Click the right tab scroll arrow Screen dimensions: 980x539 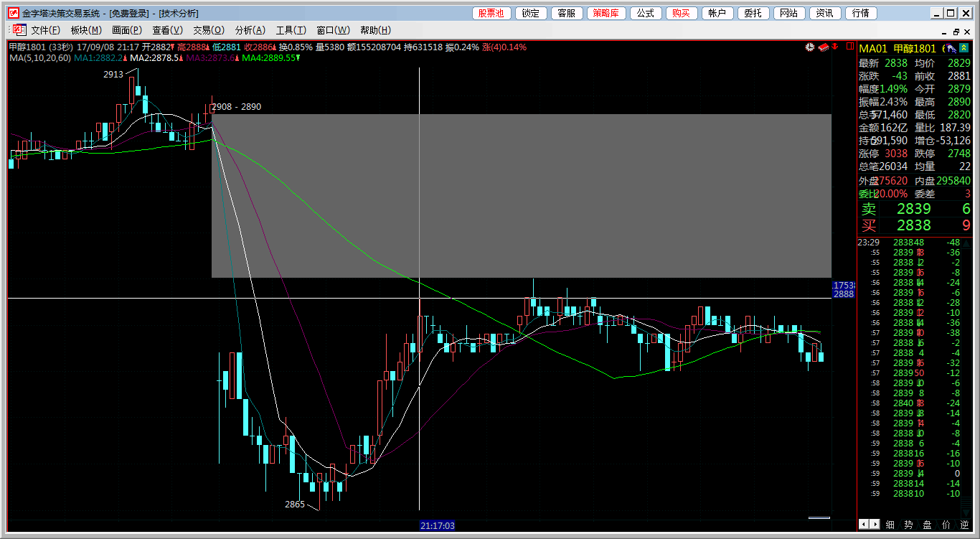coord(875,525)
